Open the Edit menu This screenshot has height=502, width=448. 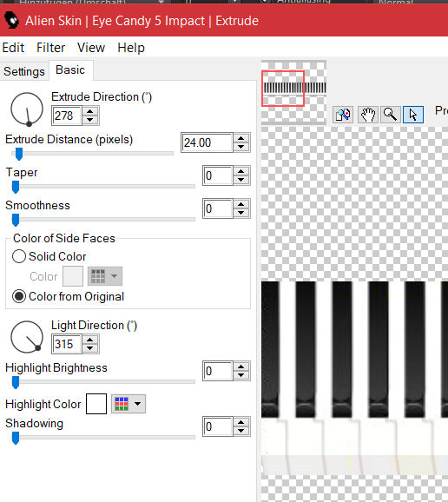point(13,48)
